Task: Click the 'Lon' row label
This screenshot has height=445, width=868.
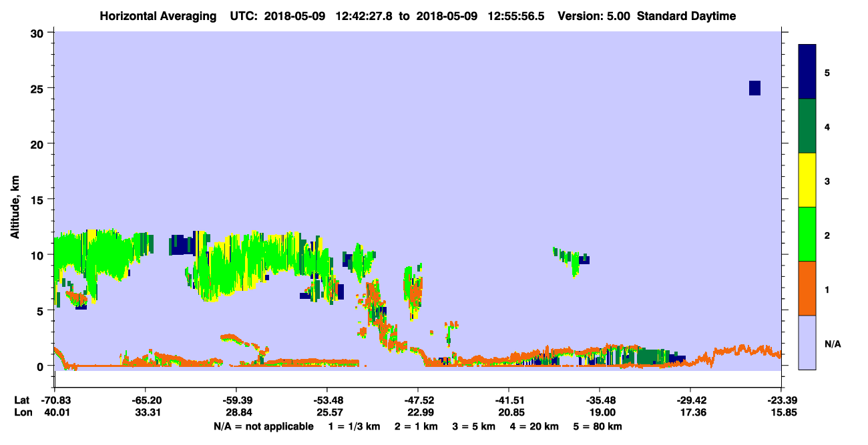Action: coord(22,413)
